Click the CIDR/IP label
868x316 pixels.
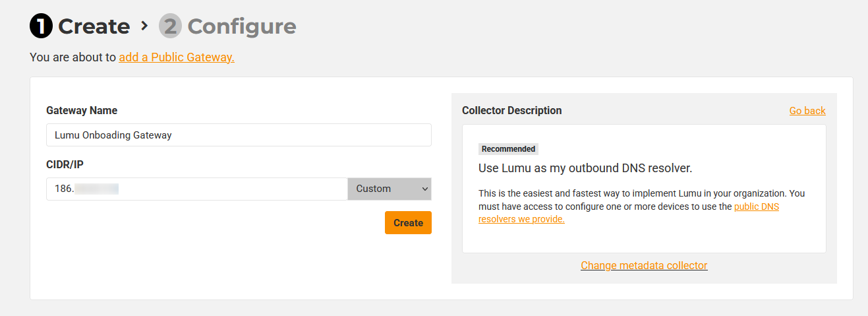pyautogui.click(x=63, y=164)
